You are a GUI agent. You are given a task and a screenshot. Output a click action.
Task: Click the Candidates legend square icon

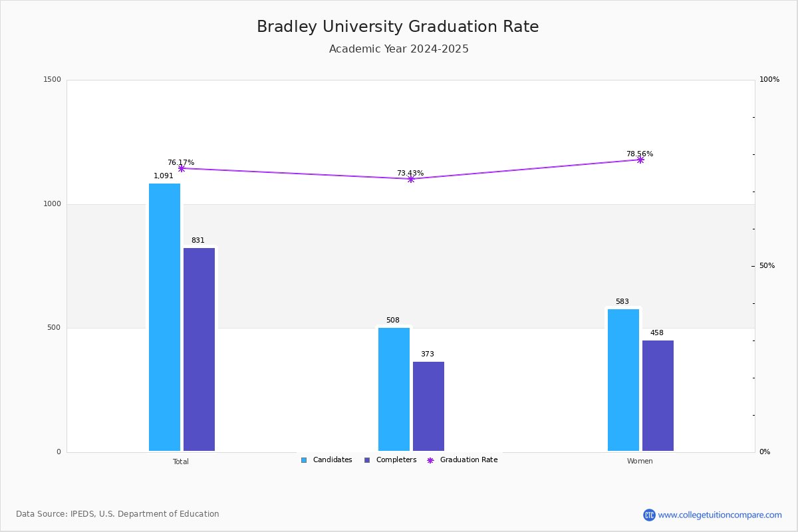click(304, 460)
